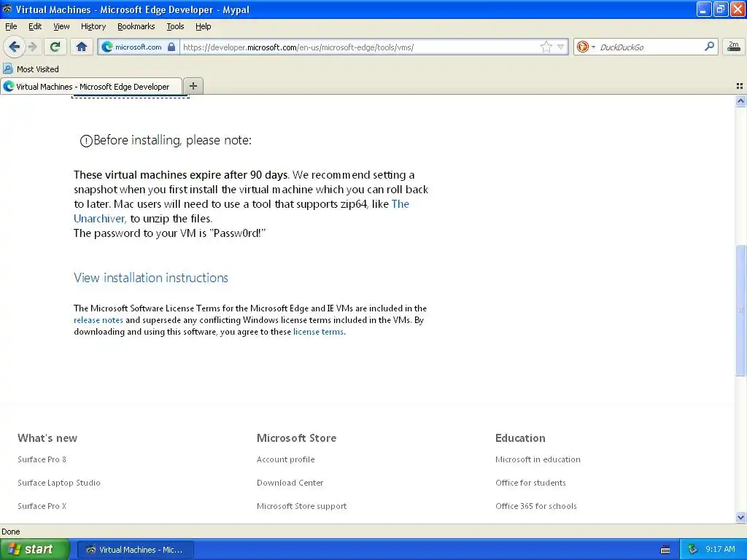This screenshot has height=560, width=747.
Task: Click the Education footer heading
Action: point(520,438)
